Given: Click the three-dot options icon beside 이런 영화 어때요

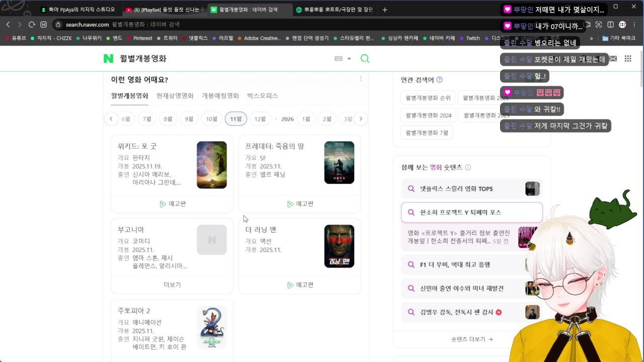Looking at the screenshot, I should 361,78.
